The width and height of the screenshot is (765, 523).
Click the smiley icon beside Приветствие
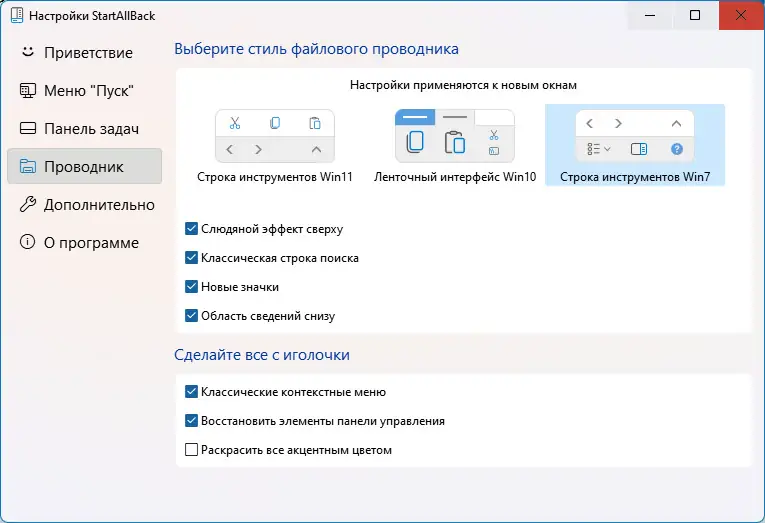[x=28, y=52]
